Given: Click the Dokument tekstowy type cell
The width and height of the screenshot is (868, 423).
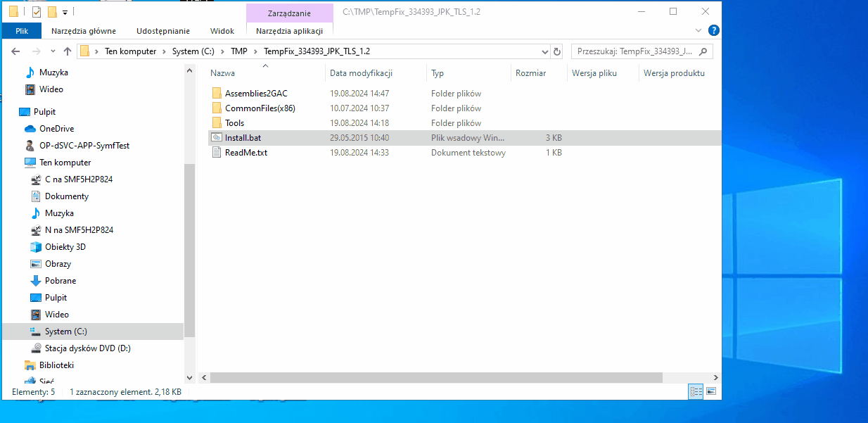Looking at the screenshot, I should 468,152.
